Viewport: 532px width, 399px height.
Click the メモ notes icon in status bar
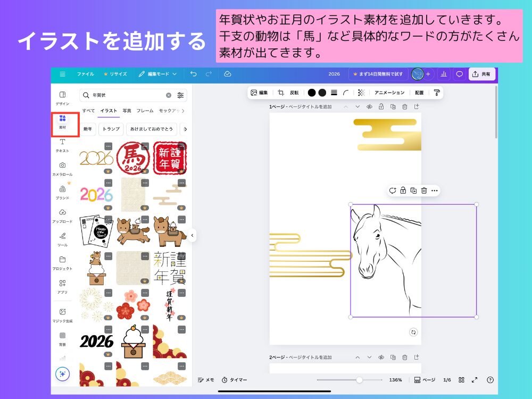[x=204, y=380]
